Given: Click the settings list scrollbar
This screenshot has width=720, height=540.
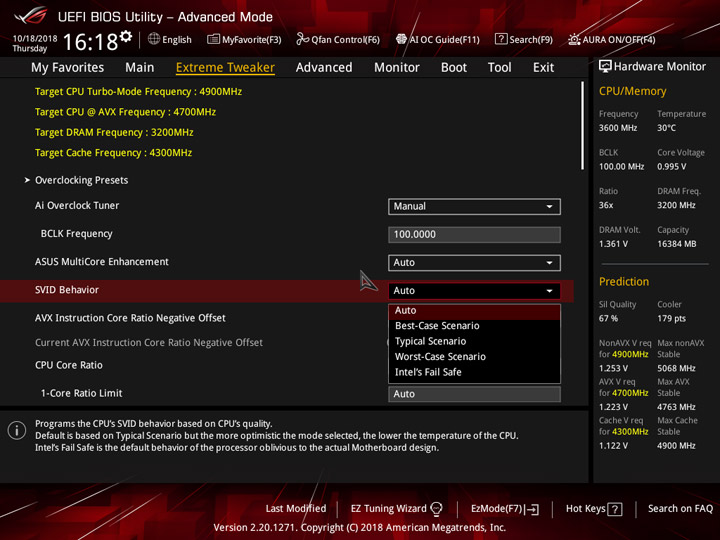Looking at the screenshot, I should coord(582,126).
